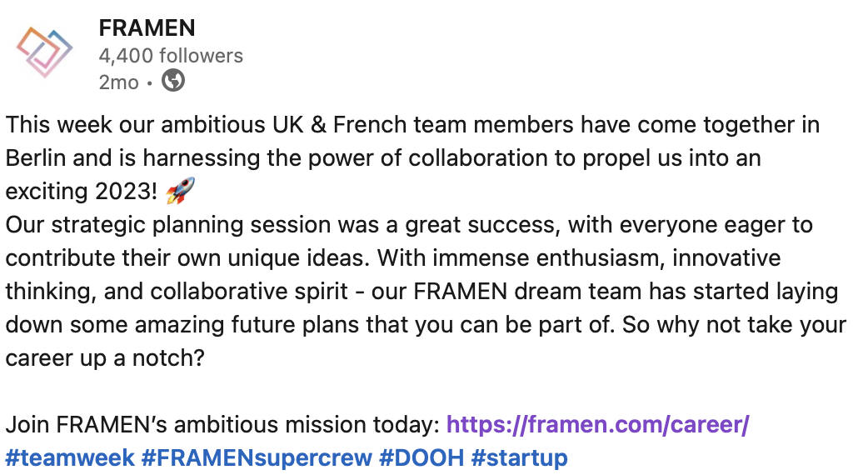The width and height of the screenshot is (868, 475).
Task: Click the 4,400 followers count
Action: (x=171, y=56)
